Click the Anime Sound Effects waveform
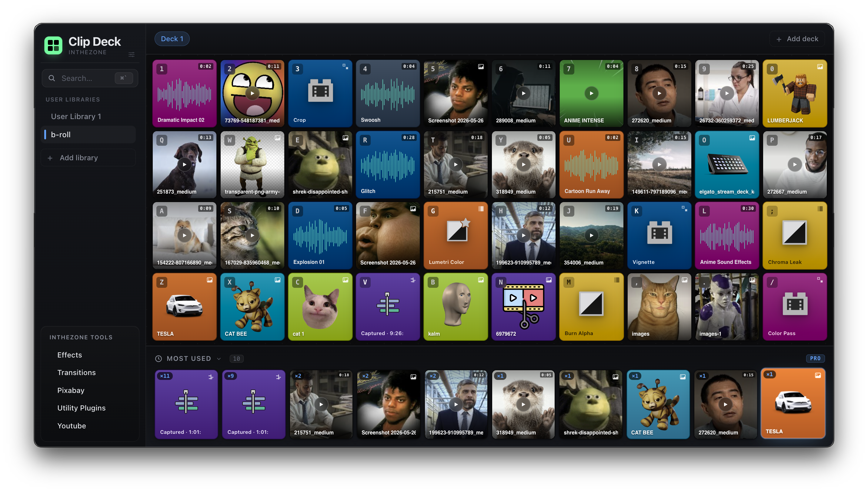Screen dimensions: 868x492 (x=727, y=236)
